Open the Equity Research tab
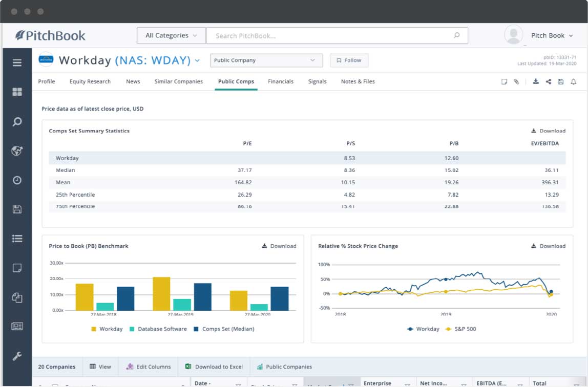Screen dimensions: 588x387 90,81
